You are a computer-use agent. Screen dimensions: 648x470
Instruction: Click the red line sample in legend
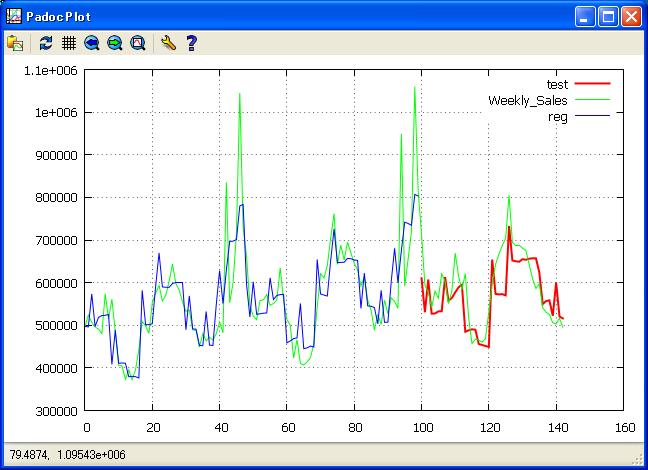[593, 84]
